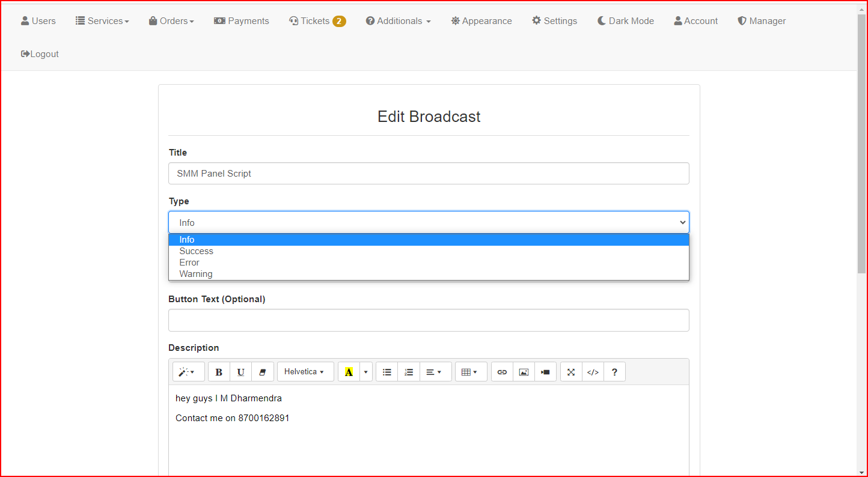Image resolution: width=868 pixels, height=477 pixels.
Task: Click the insert video icon
Action: coord(545,372)
